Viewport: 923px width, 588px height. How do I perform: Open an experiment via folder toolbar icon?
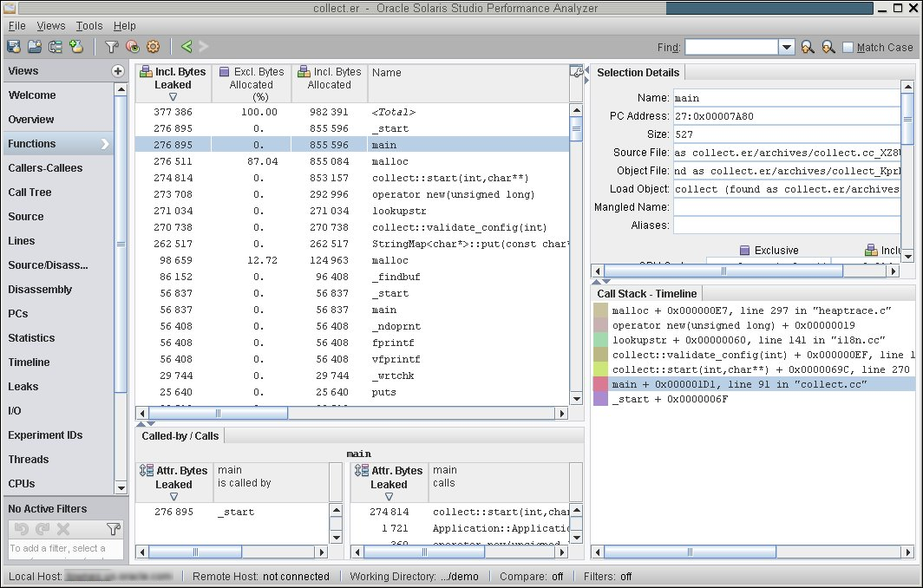tap(35, 47)
